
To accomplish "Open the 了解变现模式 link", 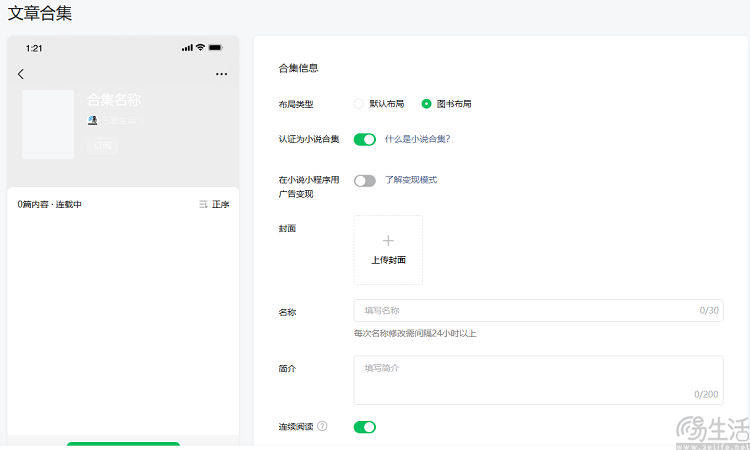I will pos(411,180).
